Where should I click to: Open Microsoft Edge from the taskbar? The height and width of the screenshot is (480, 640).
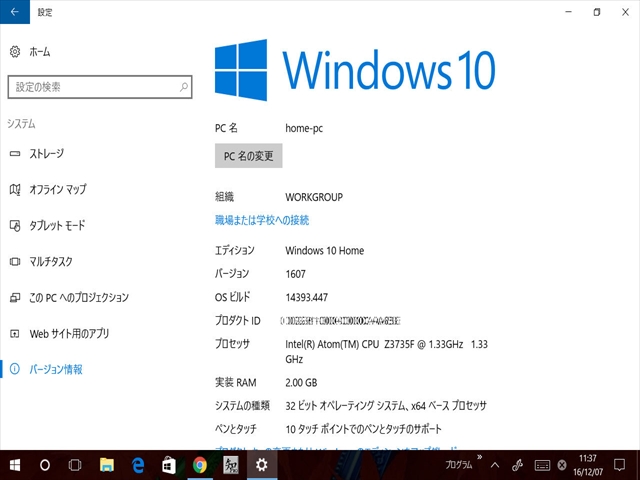point(138,465)
